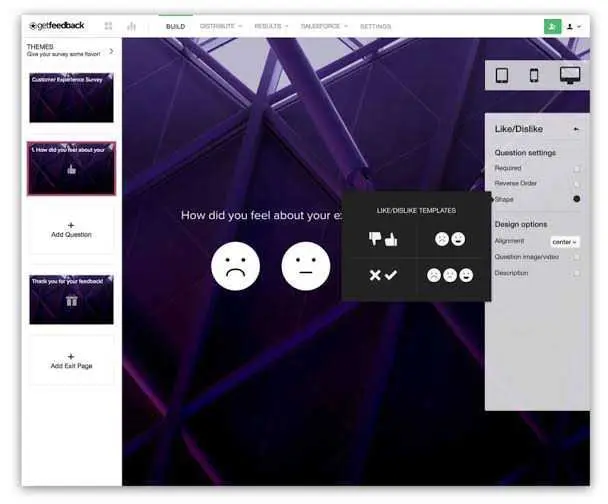The image size is (608, 504).
Task: Switch to tablet preview
Action: [x=502, y=75]
